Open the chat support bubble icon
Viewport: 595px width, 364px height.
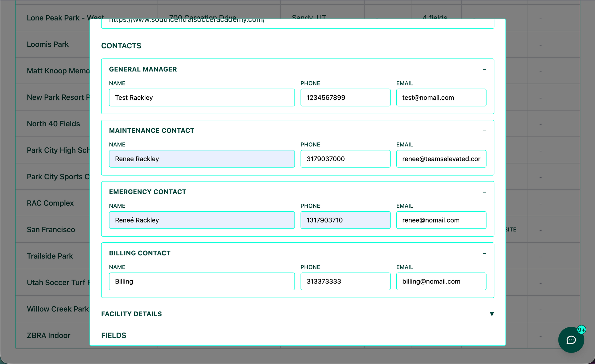[x=571, y=340]
